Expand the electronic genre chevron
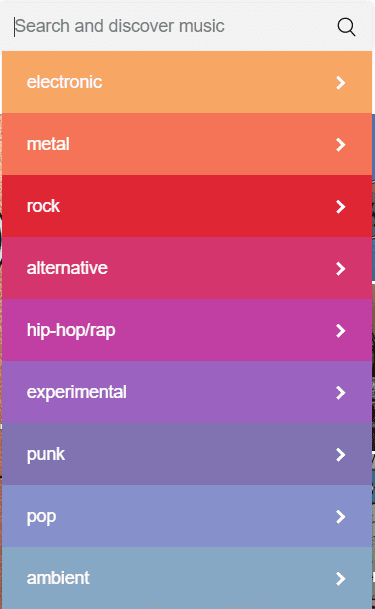The image size is (375, 609). coord(340,82)
